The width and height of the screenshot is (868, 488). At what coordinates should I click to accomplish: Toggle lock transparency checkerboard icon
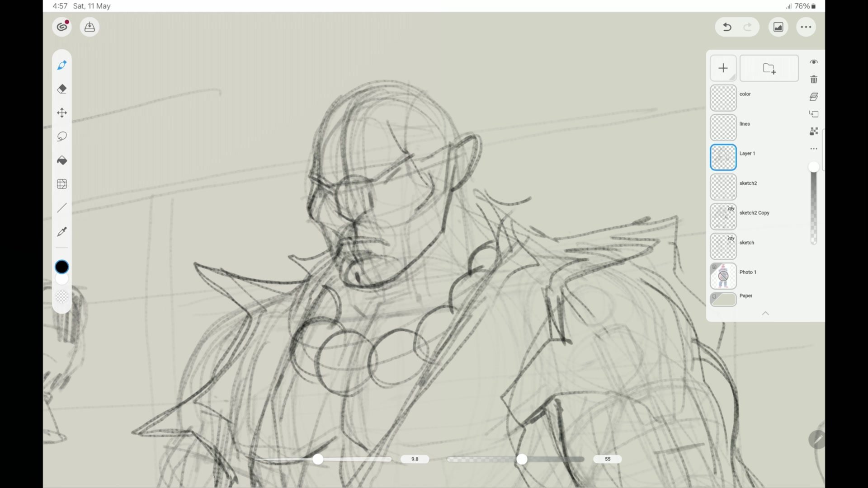814,131
